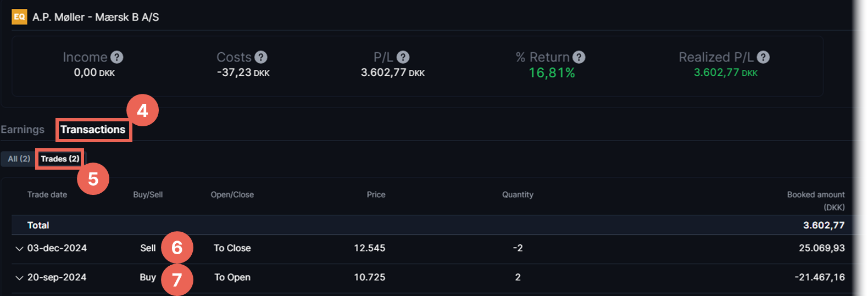868x302 pixels.
Task: Click the question mark beside Costs
Action: tap(261, 57)
